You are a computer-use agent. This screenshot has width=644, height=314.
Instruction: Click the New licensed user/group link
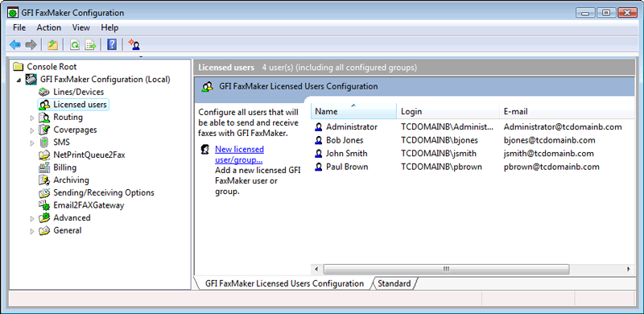click(239, 154)
